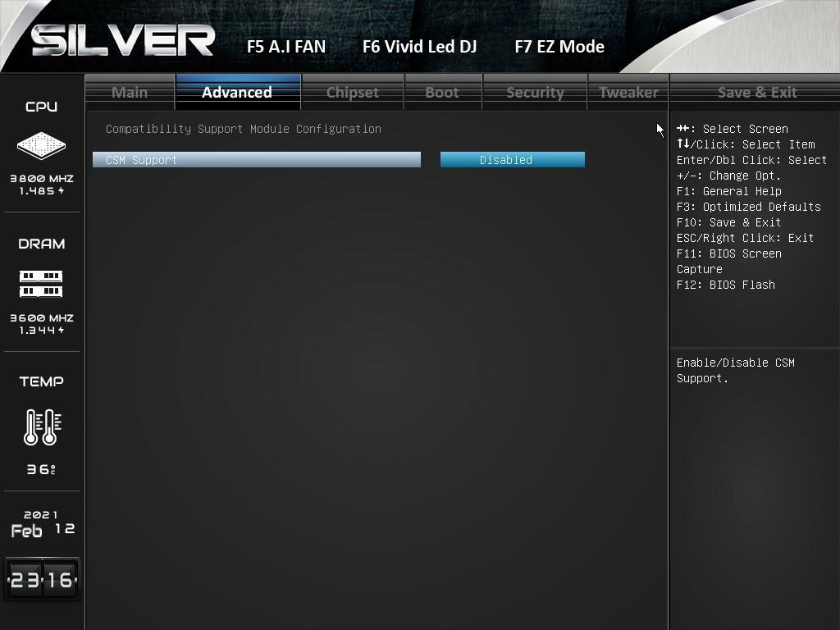Click the Enable/Disable CSM Support description
The width and height of the screenshot is (840, 630).
click(x=736, y=370)
